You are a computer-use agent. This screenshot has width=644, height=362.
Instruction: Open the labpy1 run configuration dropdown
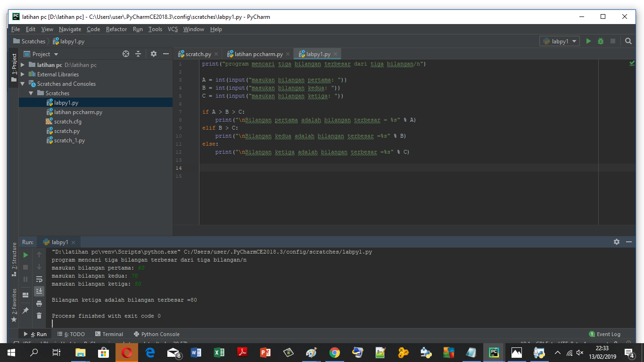pyautogui.click(x=560, y=41)
